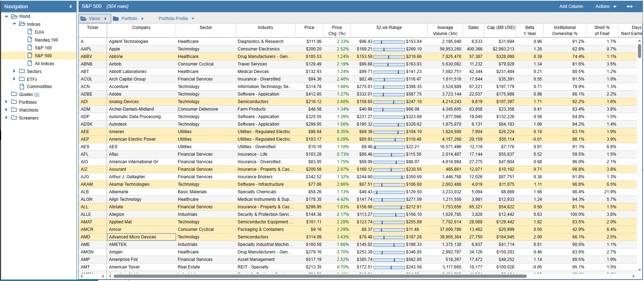
Task: Sort by the Price Chg. (%) column header
Action: click(x=337, y=30)
